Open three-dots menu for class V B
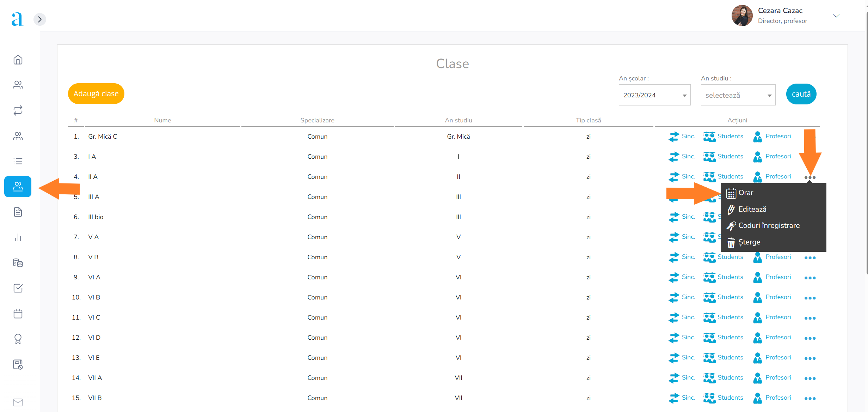The height and width of the screenshot is (412, 868). coord(810,258)
